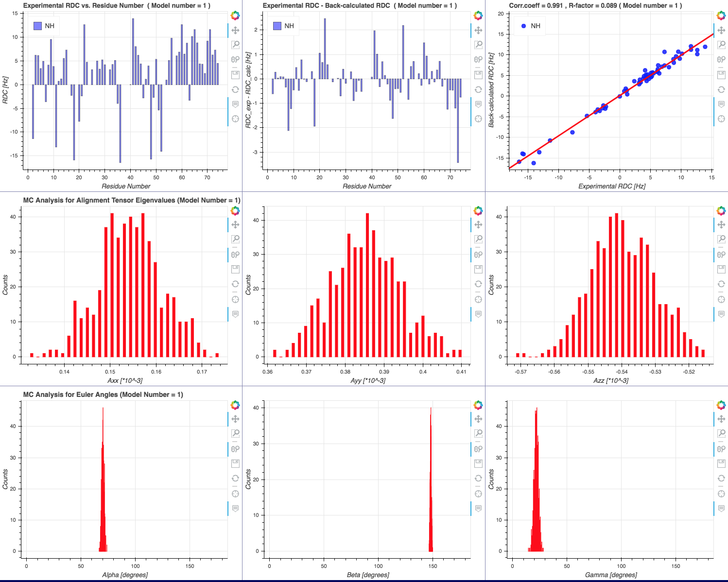This screenshot has width=728, height=582.
Task: Select Box Zoom on RDC vs. Residue Number plot
Action: pos(235,45)
